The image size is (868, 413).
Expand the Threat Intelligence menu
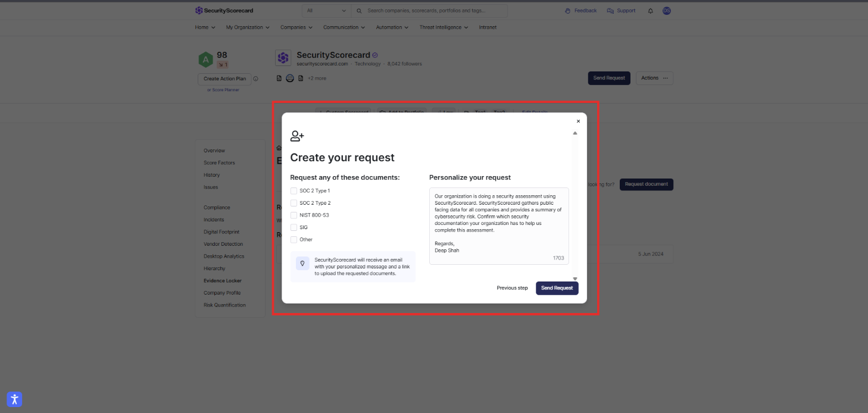click(444, 27)
